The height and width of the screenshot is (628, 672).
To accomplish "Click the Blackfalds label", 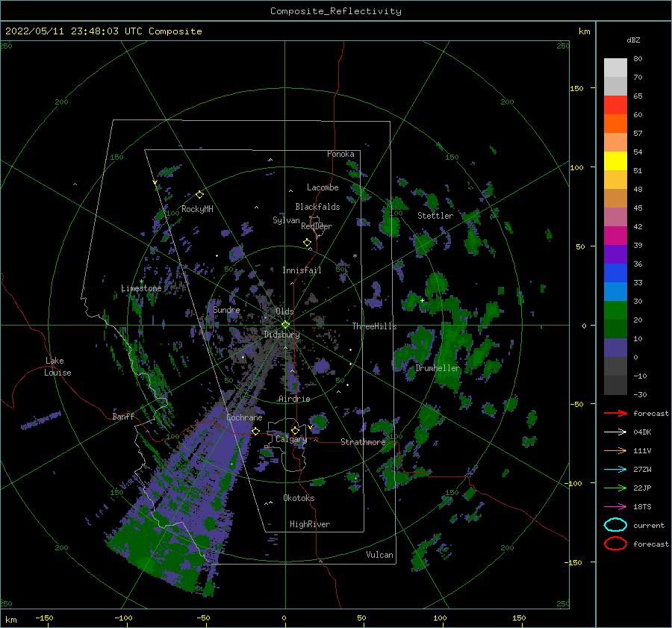I will [317, 207].
